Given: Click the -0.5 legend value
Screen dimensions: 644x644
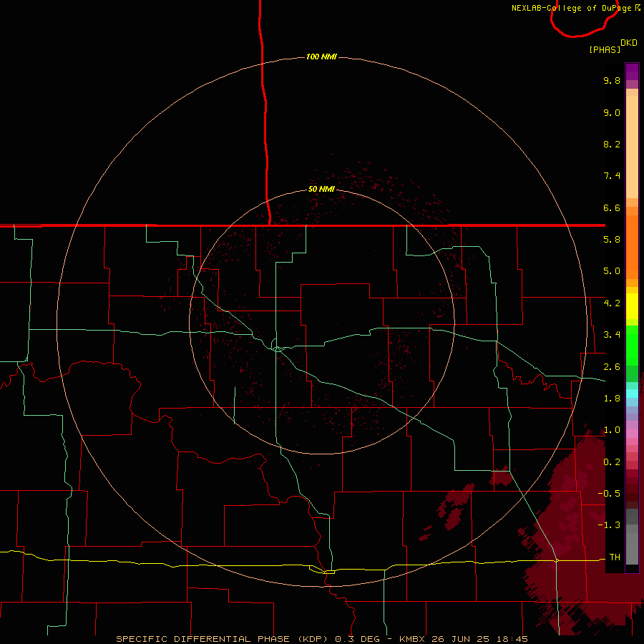Looking at the screenshot, I should coord(609,494).
